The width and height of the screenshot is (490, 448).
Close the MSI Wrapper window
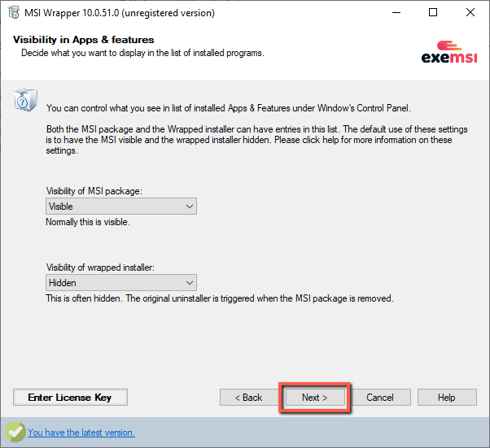(470, 12)
